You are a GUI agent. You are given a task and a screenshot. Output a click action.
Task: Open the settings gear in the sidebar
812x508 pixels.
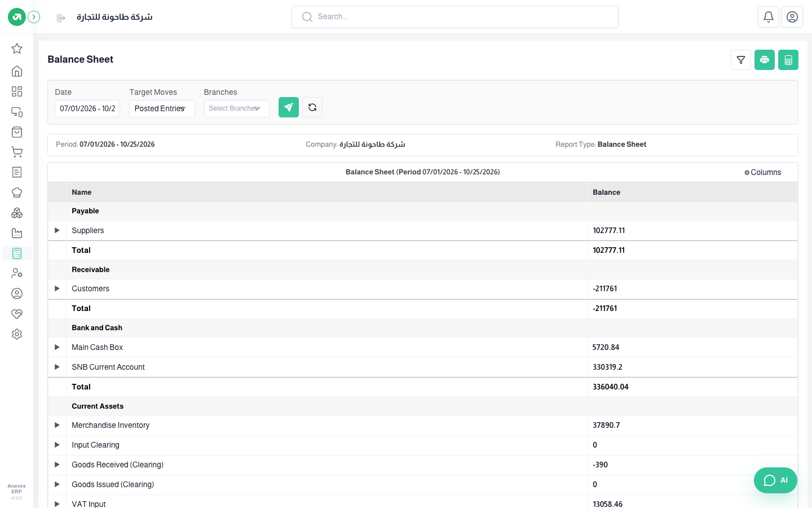17,334
